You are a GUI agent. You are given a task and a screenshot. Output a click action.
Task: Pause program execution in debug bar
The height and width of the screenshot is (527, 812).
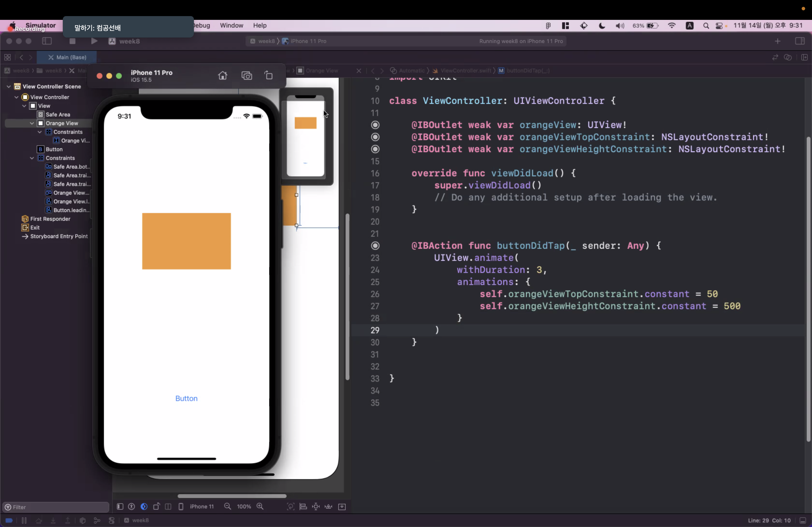[x=24, y=520]
